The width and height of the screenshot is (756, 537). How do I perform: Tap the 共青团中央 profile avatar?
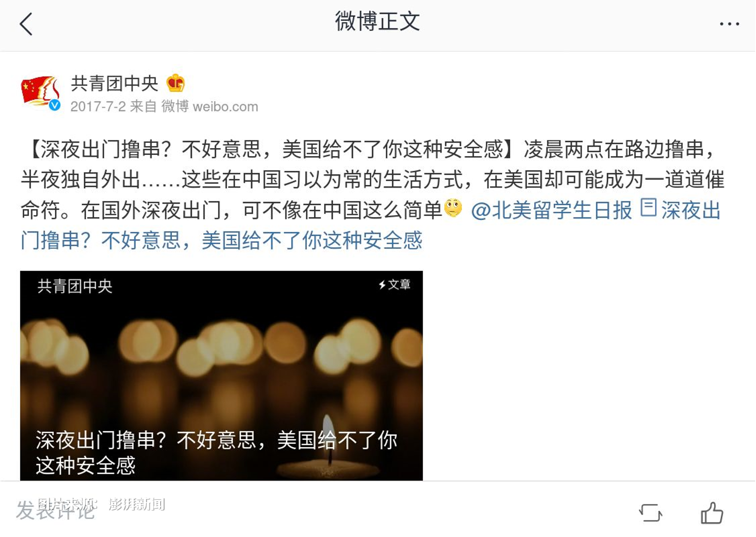(x=40, y=91)
